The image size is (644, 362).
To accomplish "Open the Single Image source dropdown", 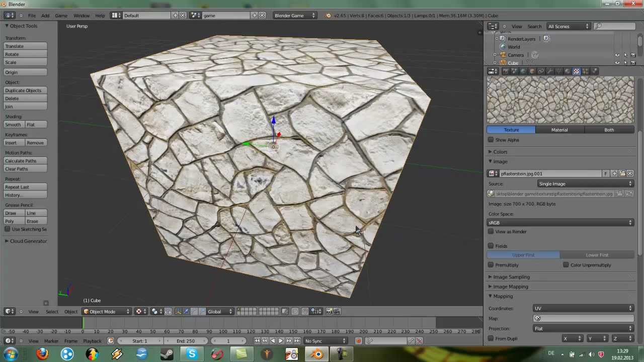I will (585, 184).
